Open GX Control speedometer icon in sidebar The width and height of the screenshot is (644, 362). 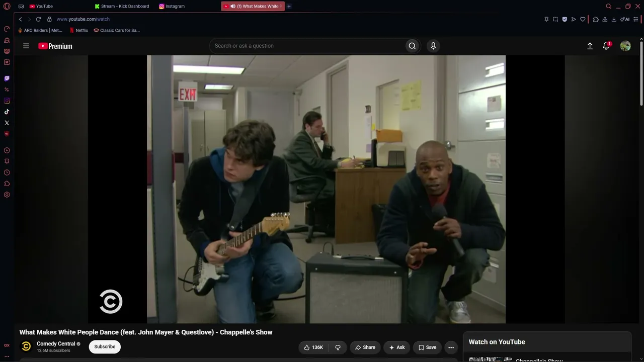coord(7,29)
